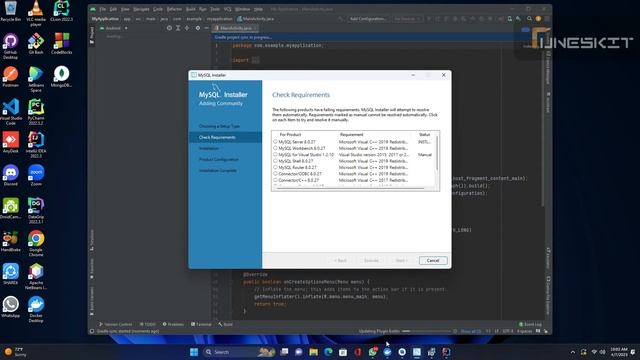Click the For Product column header
The height and width of the screenshot is (360, 640).
[290, 134]
